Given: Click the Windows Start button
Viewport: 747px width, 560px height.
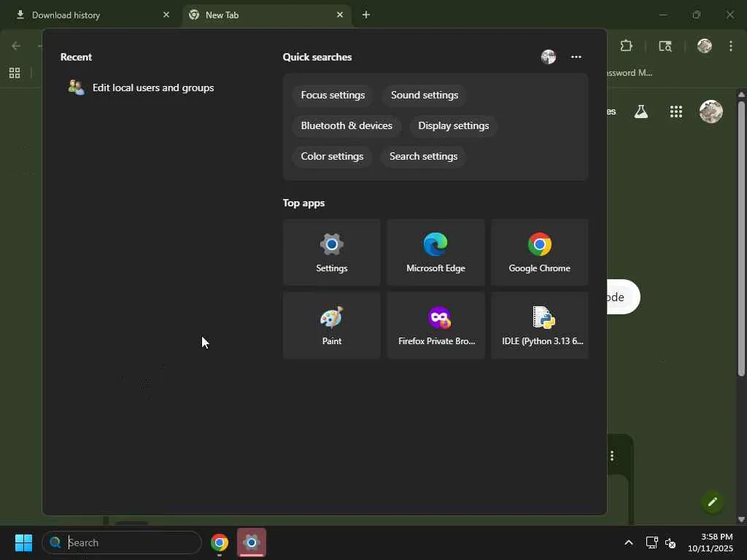Looking at the screenshot, I should pos(23,542).
